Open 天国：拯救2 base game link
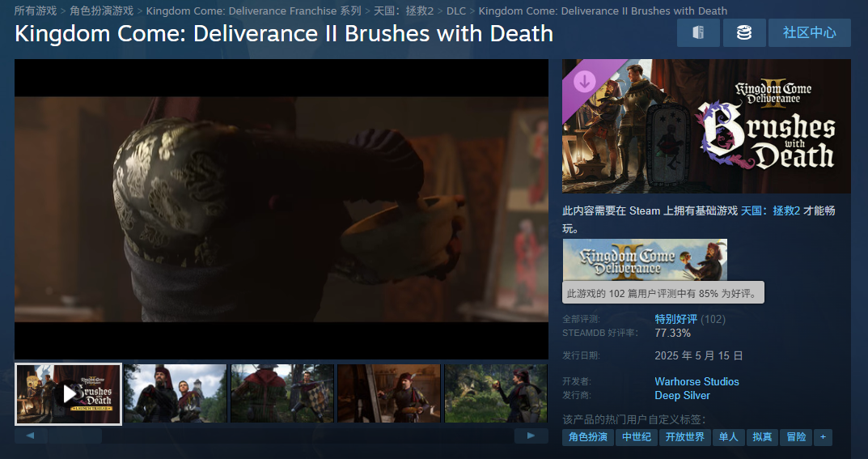The height and width of the screenshot is (459, 868). [x=770, y=210]
